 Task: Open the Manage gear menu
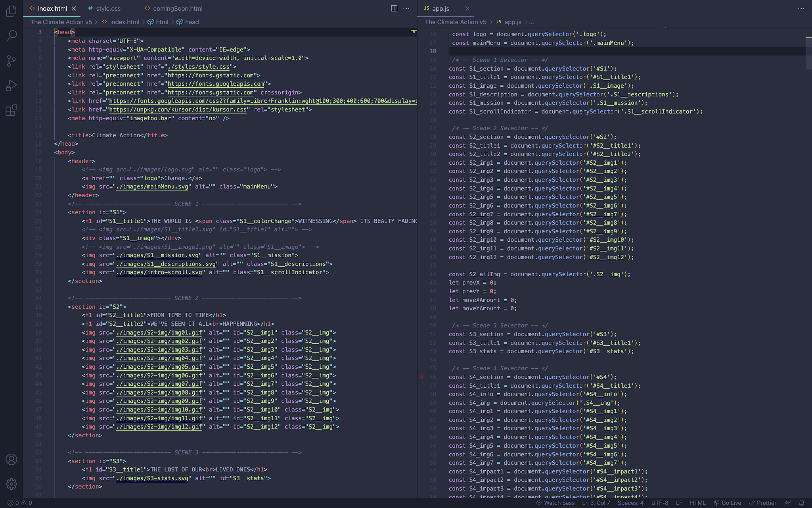11,484
